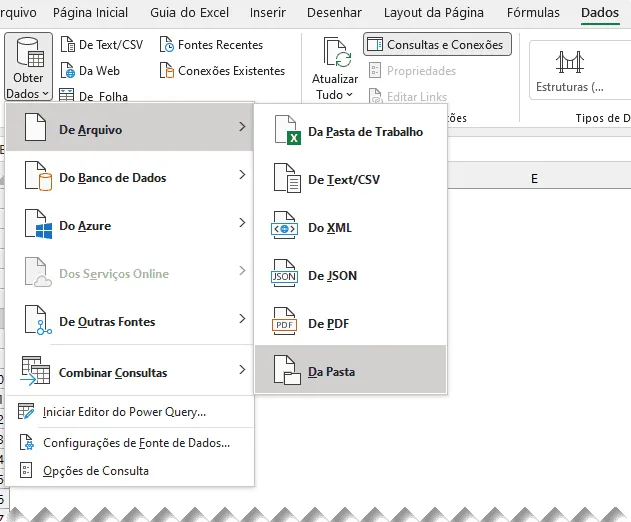Click the Do Azure Windows logo icon
631x522 pixels.
pyautogui.click(x=38, y=224)
